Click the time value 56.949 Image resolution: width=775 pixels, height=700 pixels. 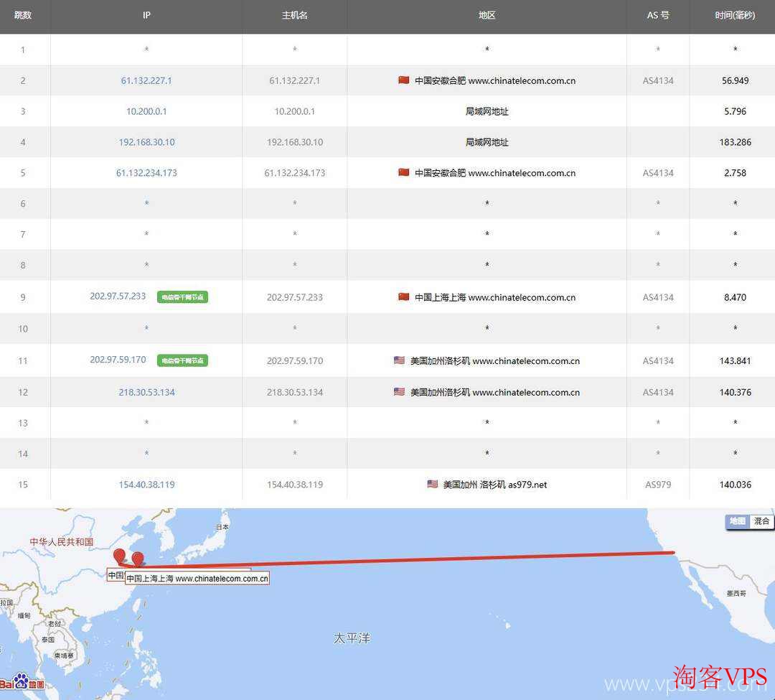point(735,80)
